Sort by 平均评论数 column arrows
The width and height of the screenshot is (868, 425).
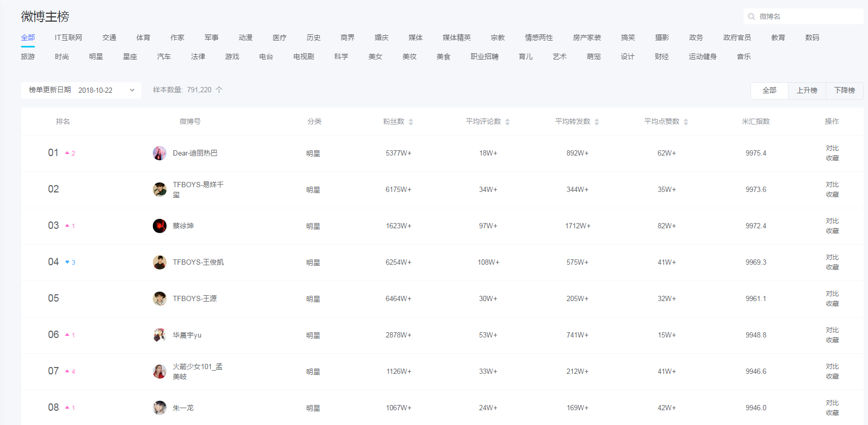tap(508, 122)
